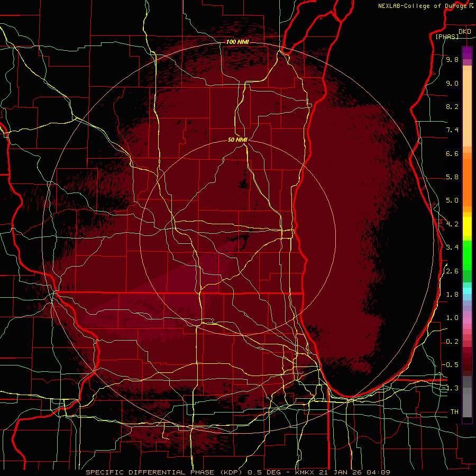The image size is (476, 476).
Task: Click the NEXLAB-College of DuPage label
Action: point(423,6)
